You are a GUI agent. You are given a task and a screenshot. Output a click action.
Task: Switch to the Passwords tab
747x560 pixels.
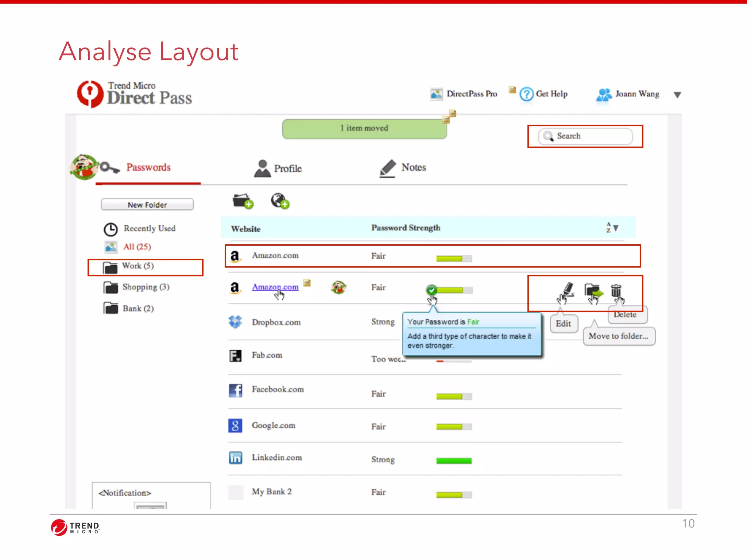(x=148, y=167)
